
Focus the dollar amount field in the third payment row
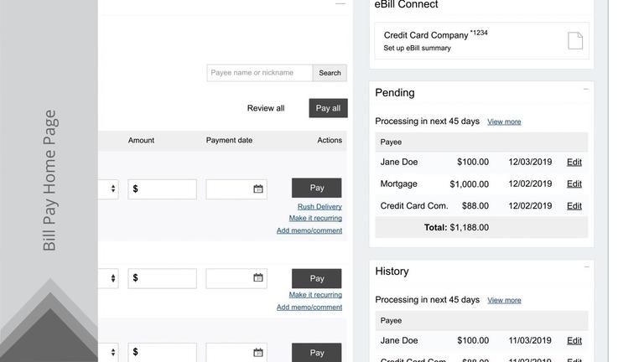pos(162,352)
